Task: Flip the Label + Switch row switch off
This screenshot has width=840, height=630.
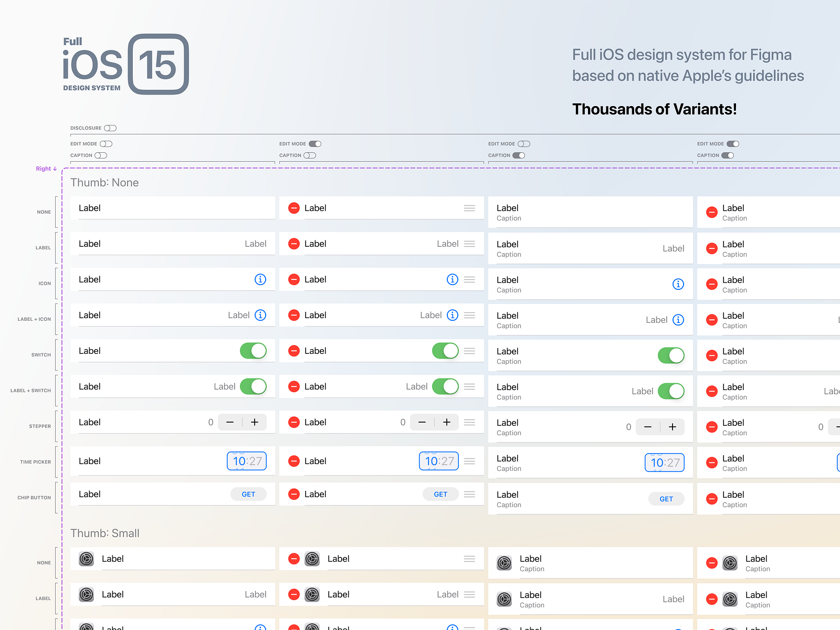Action: point(254,386)
